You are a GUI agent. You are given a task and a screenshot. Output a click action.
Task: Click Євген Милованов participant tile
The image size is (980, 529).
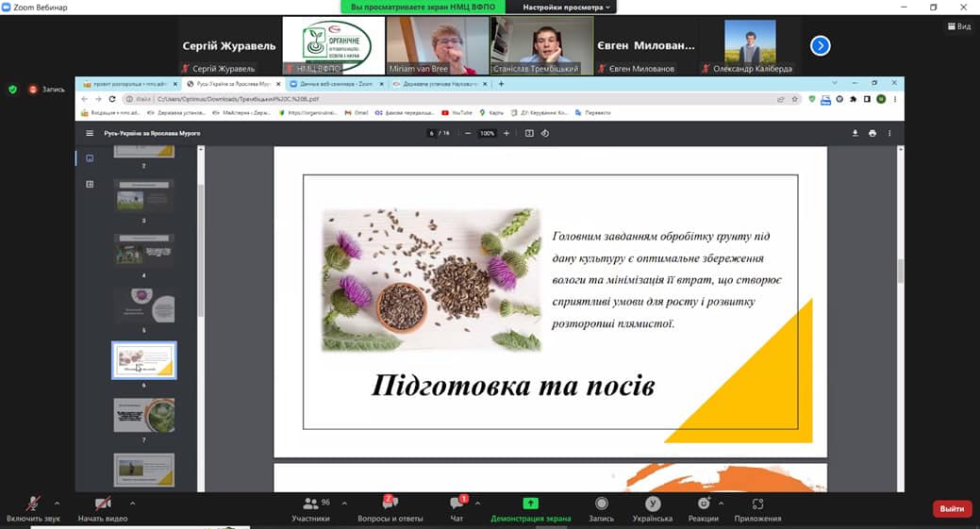[645, 45]
